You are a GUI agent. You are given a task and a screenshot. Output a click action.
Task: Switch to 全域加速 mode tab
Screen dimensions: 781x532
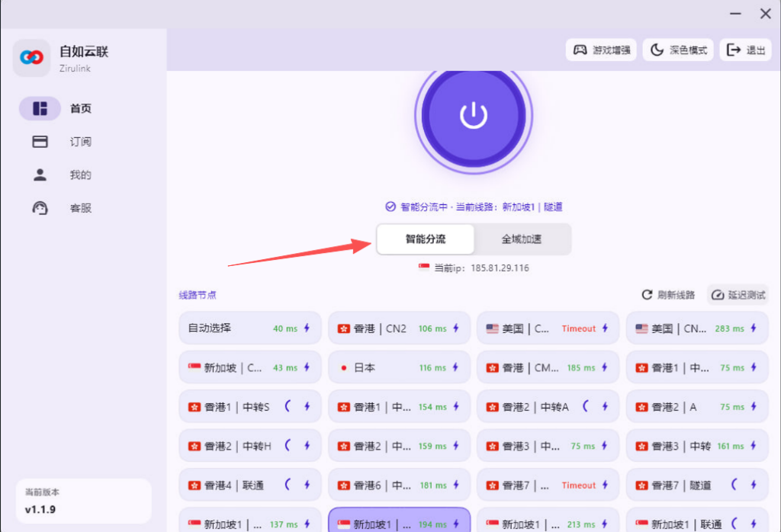click(x=522, y=239)
